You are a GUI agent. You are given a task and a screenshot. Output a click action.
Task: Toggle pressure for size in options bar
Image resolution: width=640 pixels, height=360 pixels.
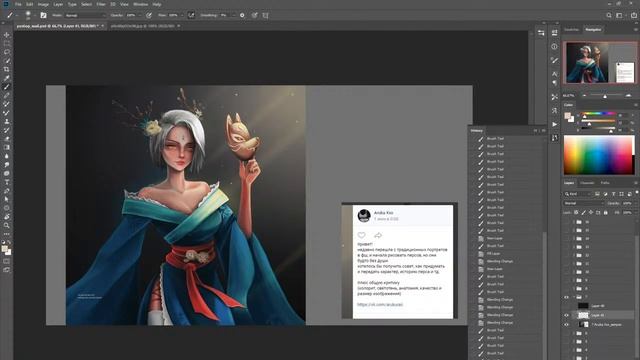pos(254,15)
